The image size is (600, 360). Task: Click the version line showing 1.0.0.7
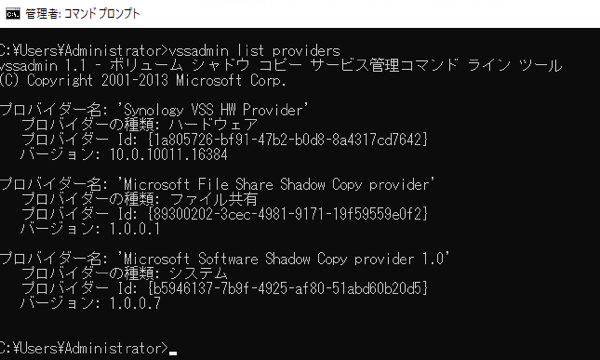[90, 303]
